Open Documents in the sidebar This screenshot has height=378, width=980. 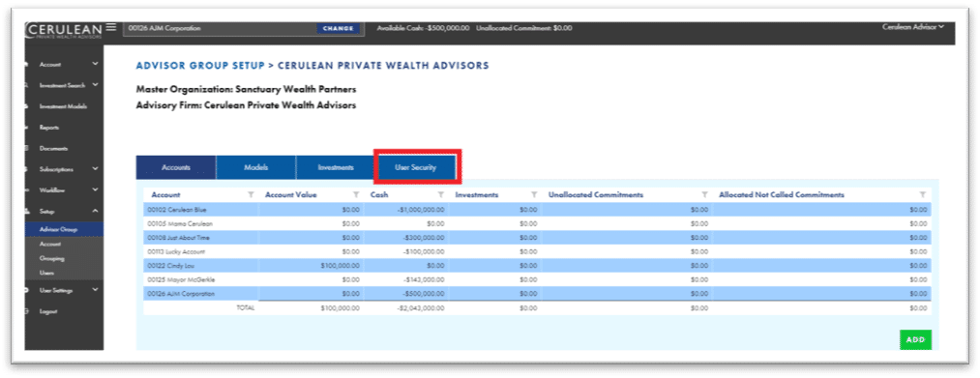(x=54, y=148)
